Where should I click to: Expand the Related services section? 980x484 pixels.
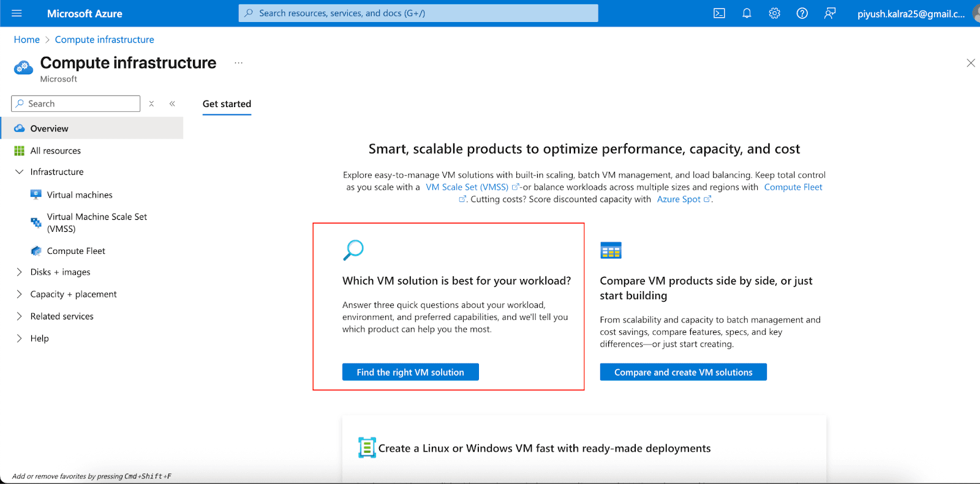coord(19,316)
